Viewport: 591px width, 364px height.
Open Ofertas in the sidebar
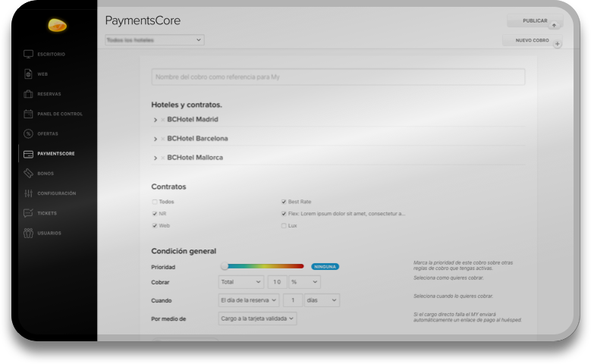click(x=48, y=133)
